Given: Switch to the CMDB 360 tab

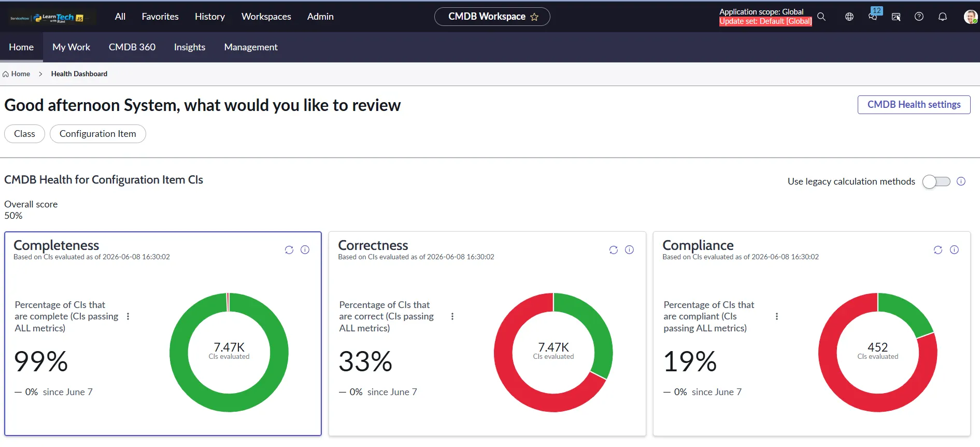Looking at the screenshot, I should click(132, 47).
